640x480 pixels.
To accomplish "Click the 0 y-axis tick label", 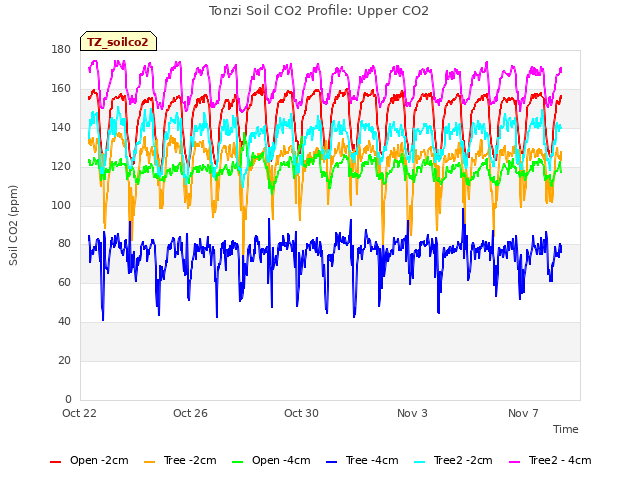I will 68,399.
